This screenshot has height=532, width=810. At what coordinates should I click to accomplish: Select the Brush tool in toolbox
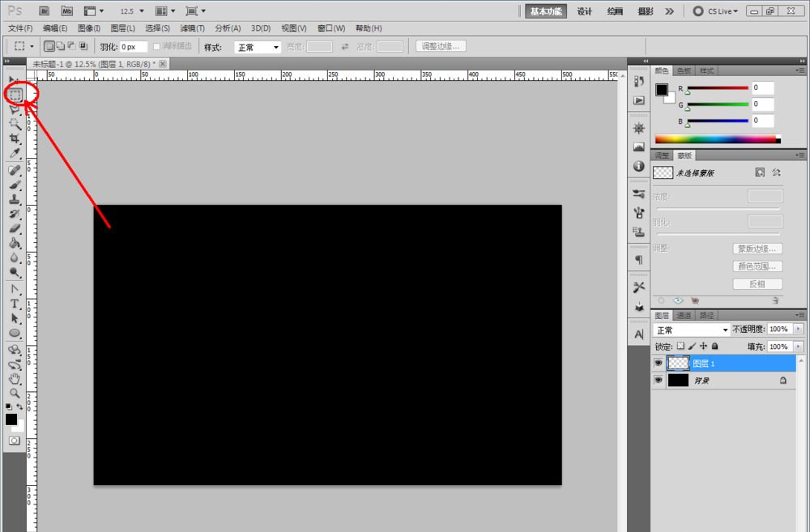[x=15, y=185]
